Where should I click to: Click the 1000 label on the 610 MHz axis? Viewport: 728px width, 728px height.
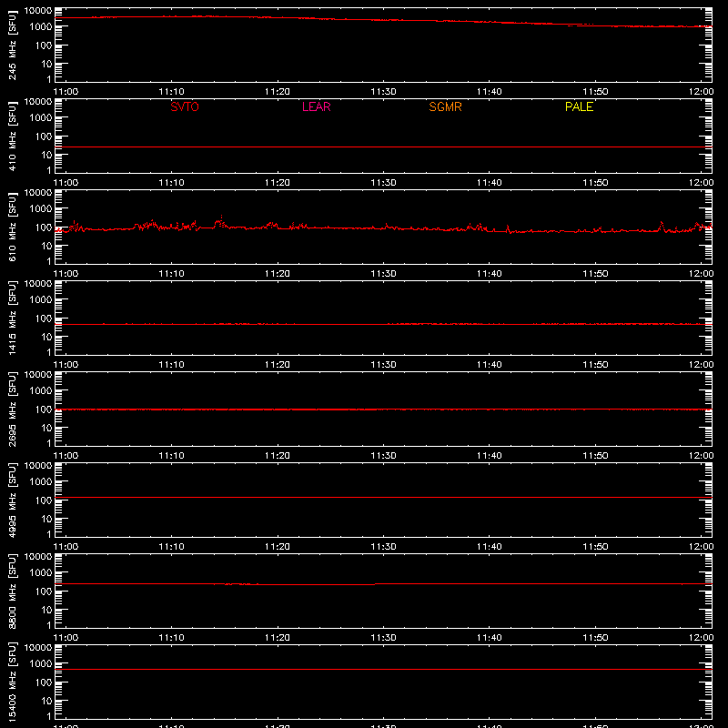pyautogui.click(x=41, y=208)
